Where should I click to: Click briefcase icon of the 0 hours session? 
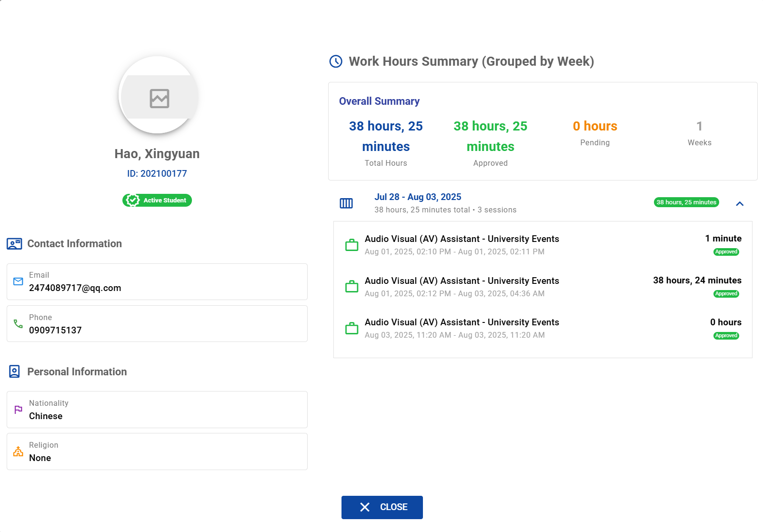click(351, 329)
